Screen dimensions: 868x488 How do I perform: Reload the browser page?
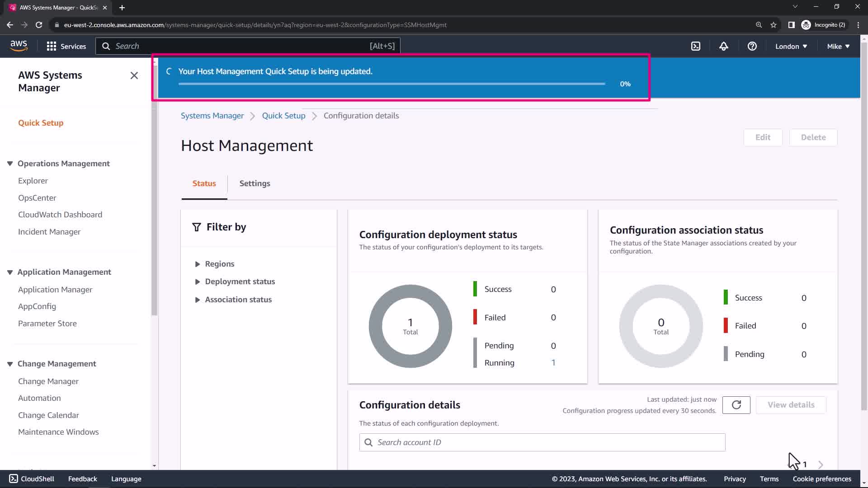point(39,25)
